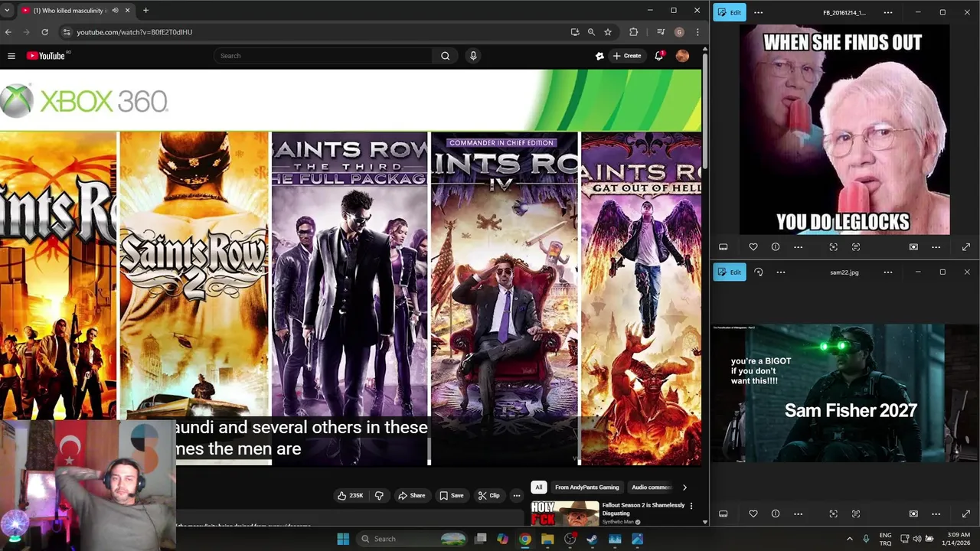980x551 pixels.
Task: Open a new Chrome tab
Action: 145,11
